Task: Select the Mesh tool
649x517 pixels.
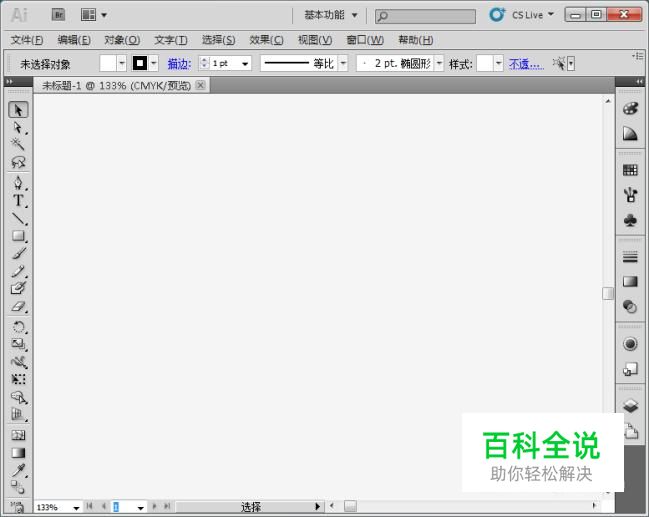Action: [x=18, y=435]
